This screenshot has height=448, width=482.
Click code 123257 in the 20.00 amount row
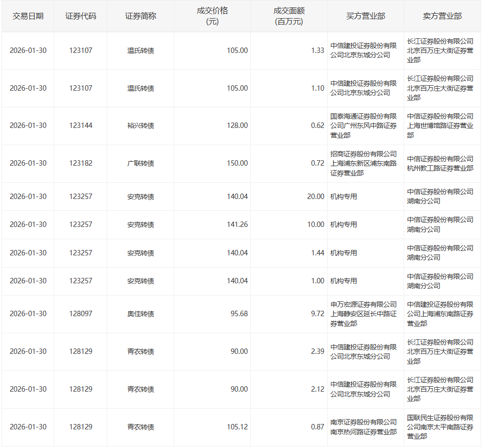[x=80, y=197]
